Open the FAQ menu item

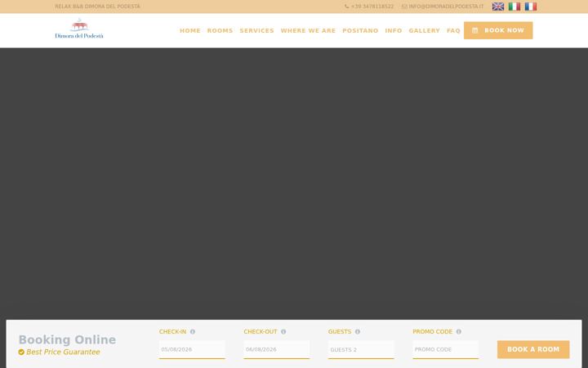pyautogui.click(x=453, y=30)
